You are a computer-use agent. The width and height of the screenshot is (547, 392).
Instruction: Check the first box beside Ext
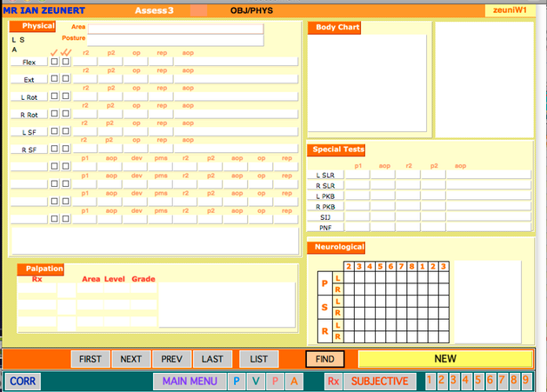(54, 78)
